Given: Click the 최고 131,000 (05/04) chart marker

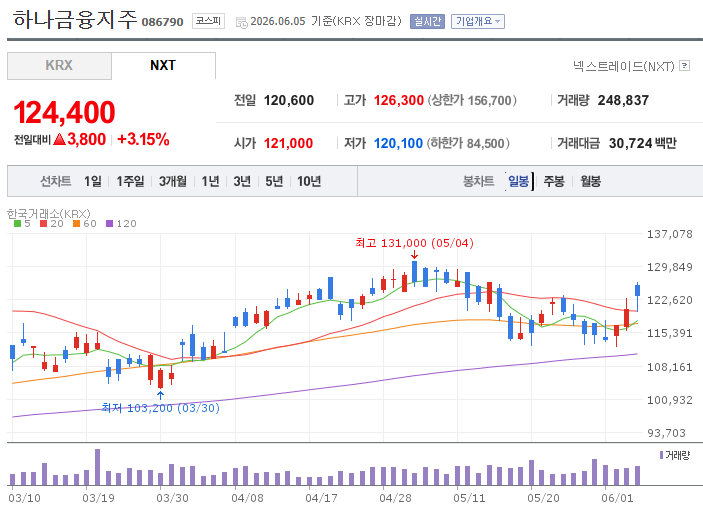Looking at the screenshot, I should pos(414,243).
